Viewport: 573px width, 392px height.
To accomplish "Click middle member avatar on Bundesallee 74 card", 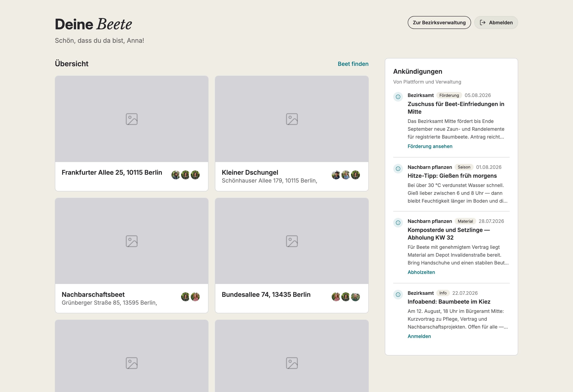I will (346, 297).
